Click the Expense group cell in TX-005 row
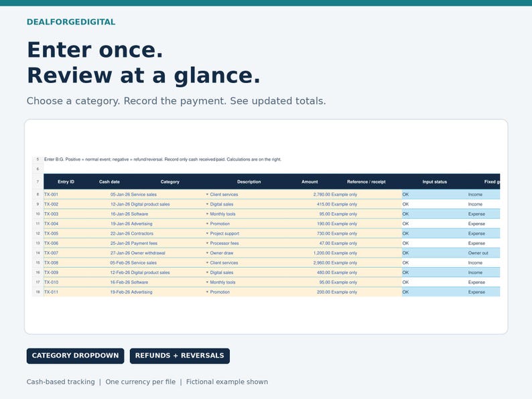 [476, 234]
